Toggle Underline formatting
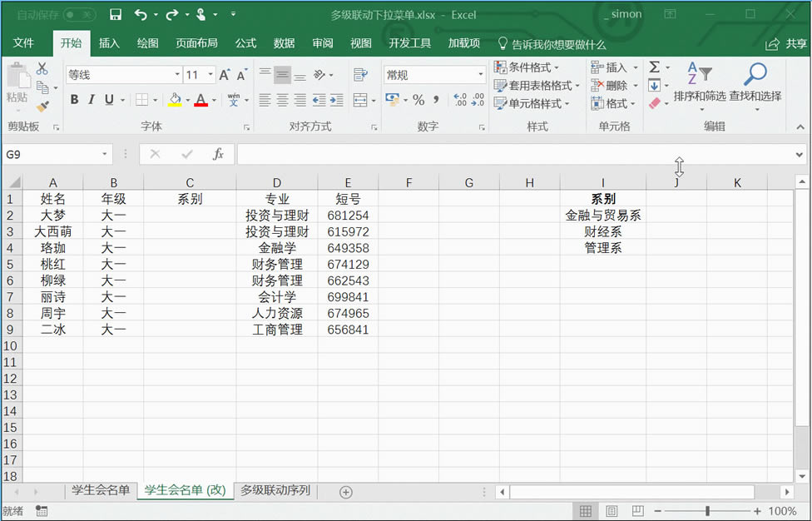 click(109, 99)
